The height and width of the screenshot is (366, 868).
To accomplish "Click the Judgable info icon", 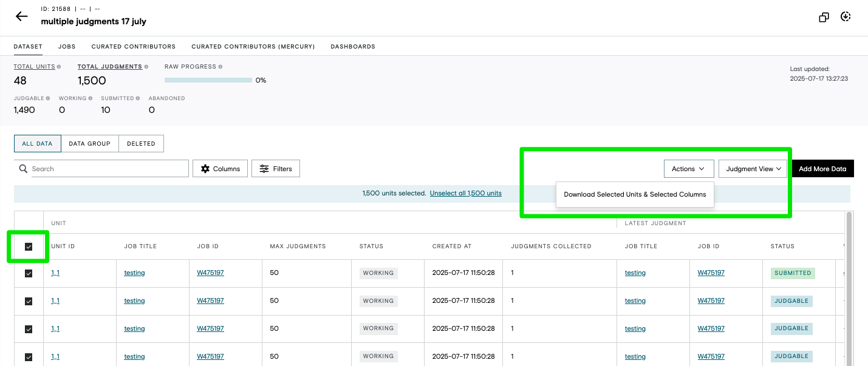I will pyautogui.click(x=48, y=98).
